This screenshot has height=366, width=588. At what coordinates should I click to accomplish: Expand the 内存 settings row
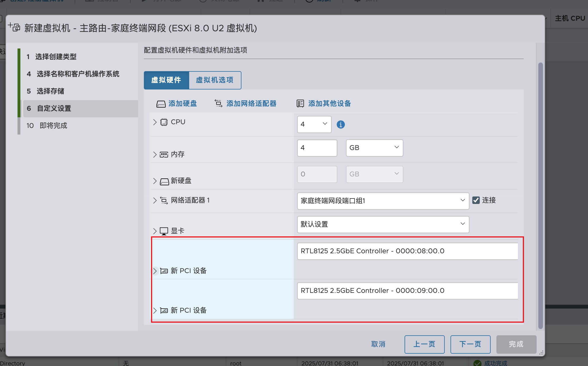(155, 155)
